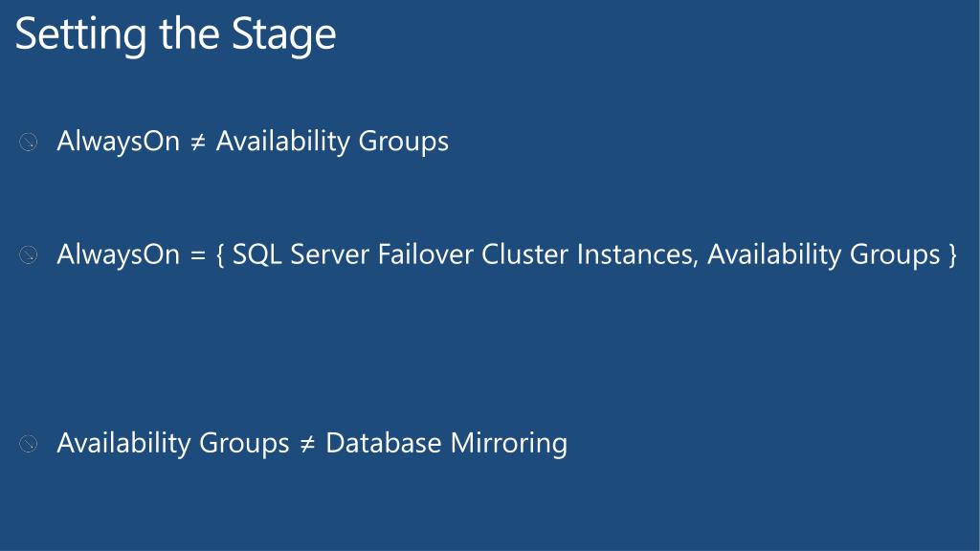This screenshot has width=980, height=551.
Task: Click the ≠ symbol before Database Mirroring
Action: (307, 444)
